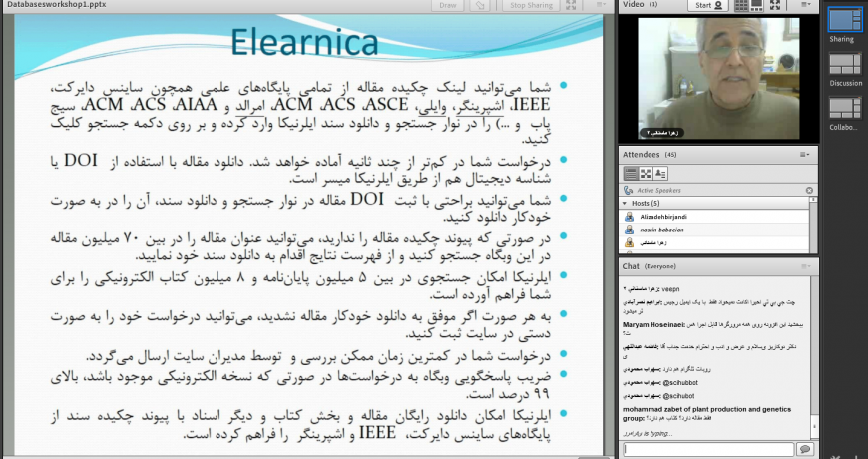Close the Active Speakers bar
Image resolution: width=868 pixels, height=459 pixels.
[x=809, y=190]
